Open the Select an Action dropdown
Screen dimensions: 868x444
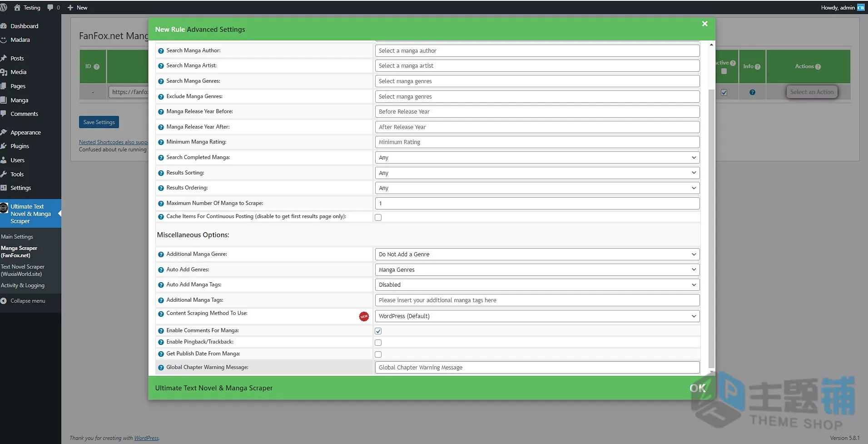(x=812, y=92)
